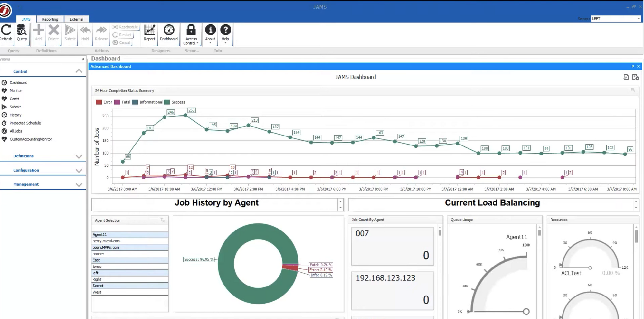
Task: Switch to the Reporting ribbon tab
Action: point(50,19)
